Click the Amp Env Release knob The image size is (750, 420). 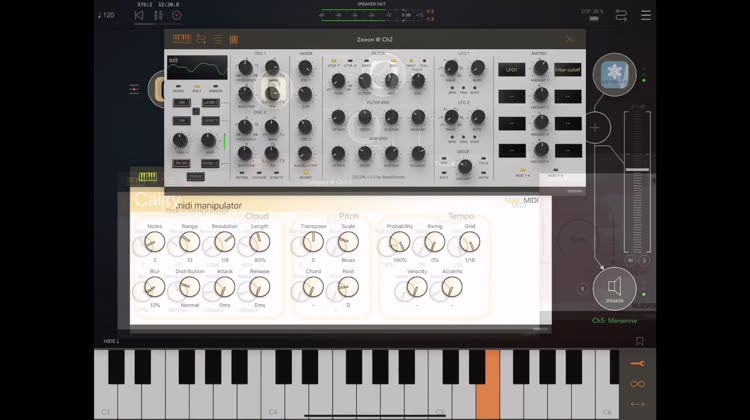click(x=418, y=153)
